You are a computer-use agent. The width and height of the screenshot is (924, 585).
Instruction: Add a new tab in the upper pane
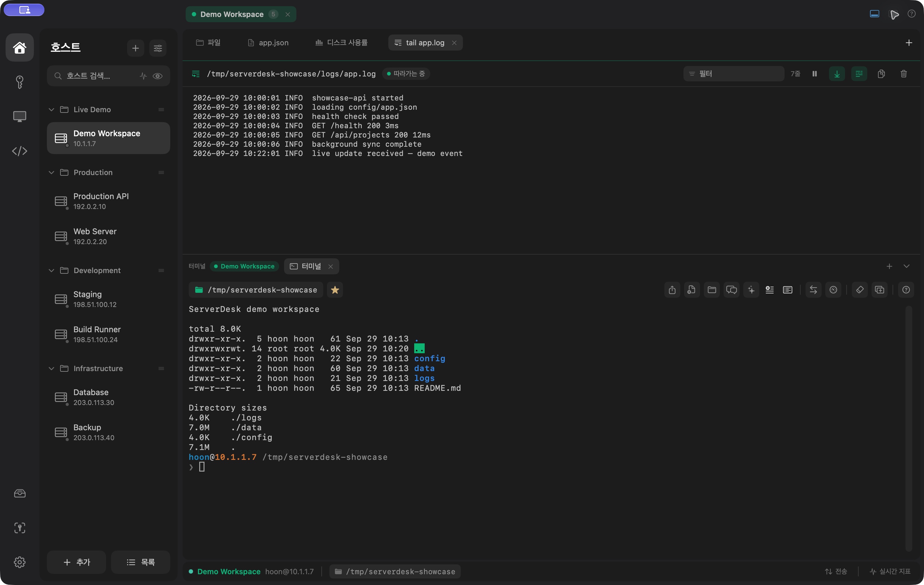coord(909,43)
